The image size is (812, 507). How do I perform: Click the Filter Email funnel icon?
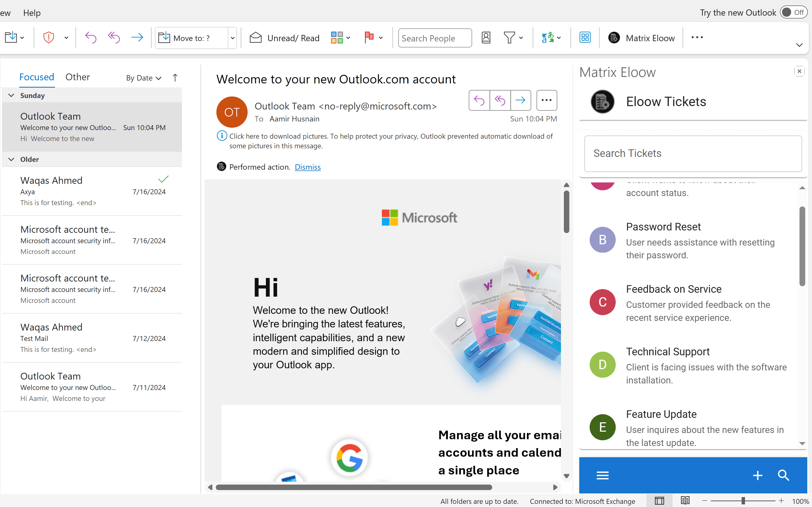[x=509, y=38]
